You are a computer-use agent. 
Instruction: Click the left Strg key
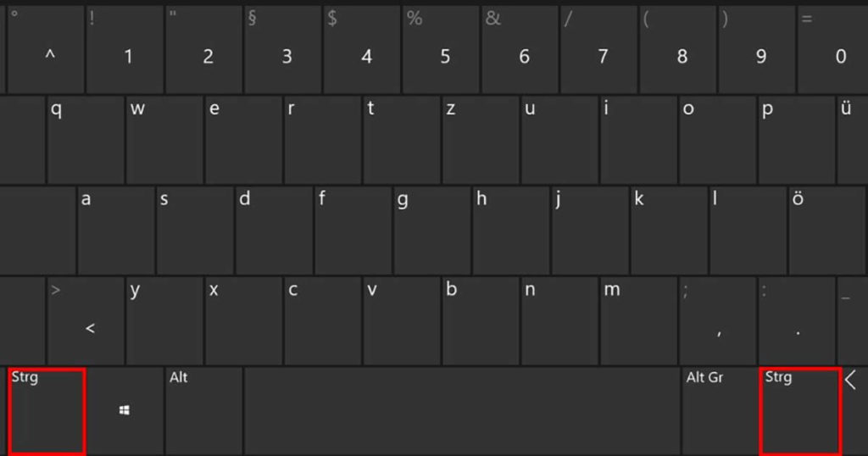click(47, 412)
